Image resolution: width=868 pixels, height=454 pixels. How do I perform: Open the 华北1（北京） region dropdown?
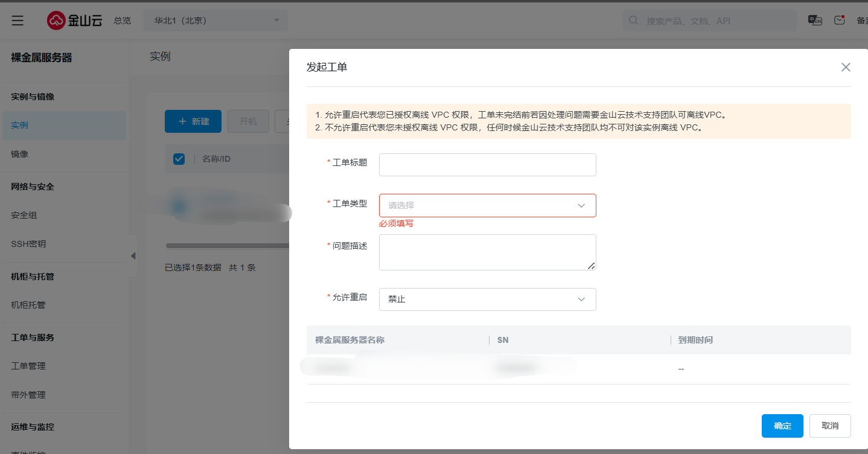click(x=215, y=21)
